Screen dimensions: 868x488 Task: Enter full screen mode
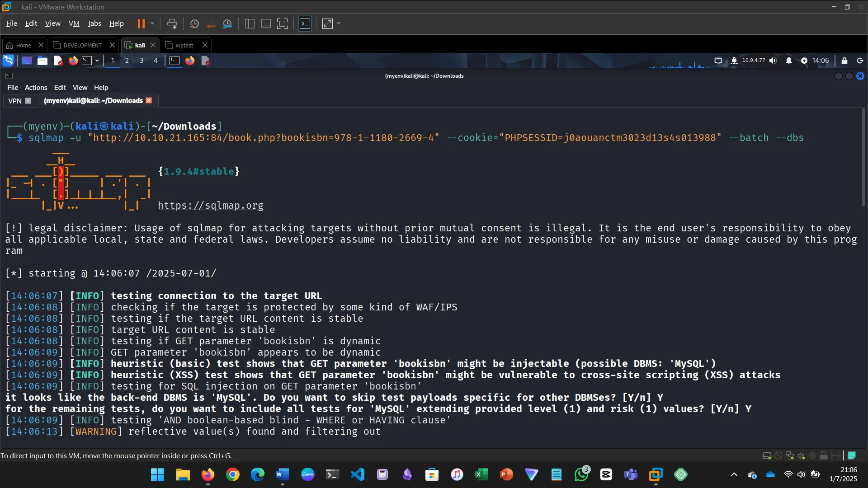click(282, 23)
